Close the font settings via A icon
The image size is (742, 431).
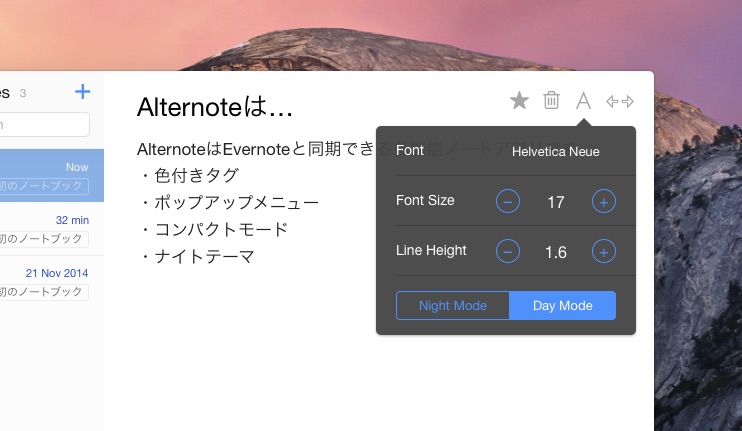coord(583,101)
